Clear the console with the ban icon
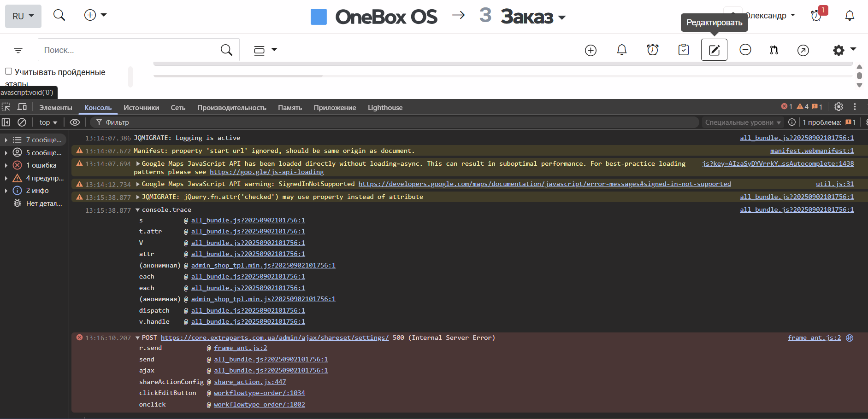Image resolution: width=868 pixels, height=419 pixels. point(22,122)
